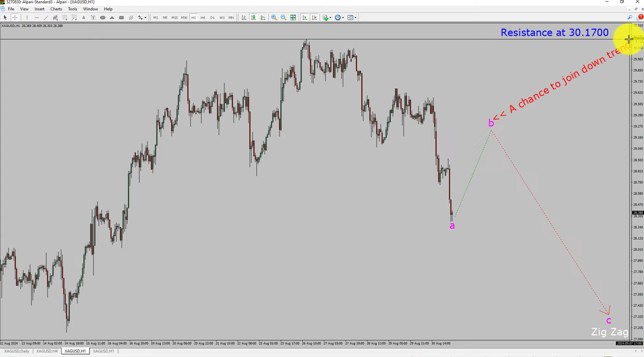The width and height of the screenshot is (644, 357).
Task: Display chart as Bar Chart
Action: point(244,18)
